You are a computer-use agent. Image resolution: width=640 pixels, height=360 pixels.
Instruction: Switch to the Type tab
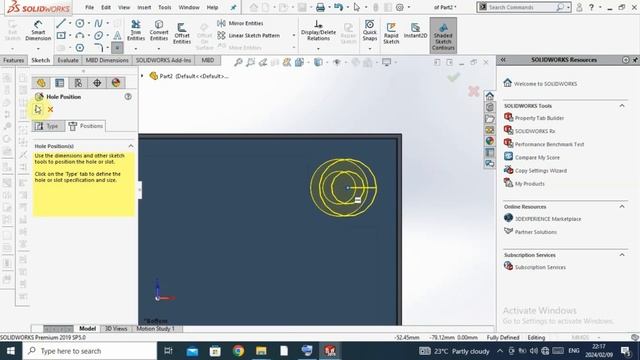[x=49, y=126]
